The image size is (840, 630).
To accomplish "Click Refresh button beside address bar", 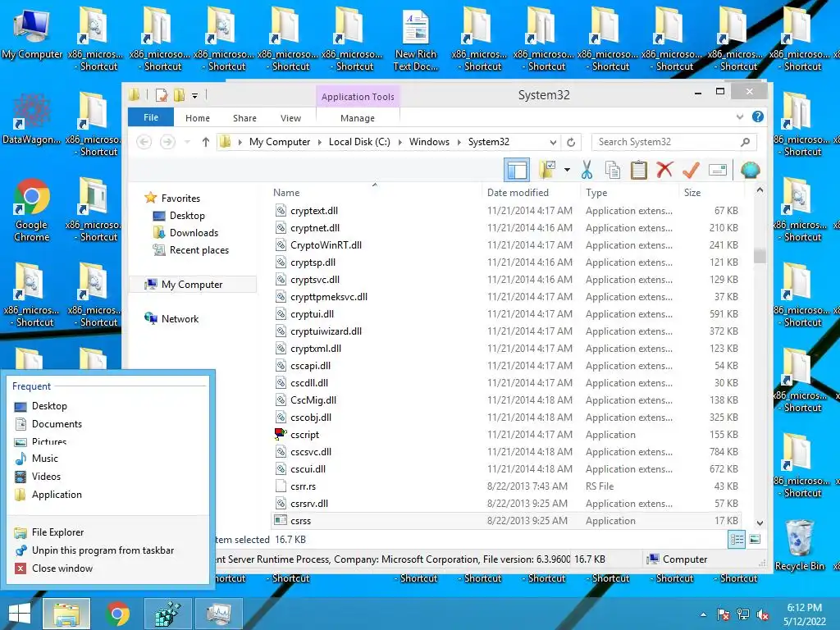I will tap(571, 142).
